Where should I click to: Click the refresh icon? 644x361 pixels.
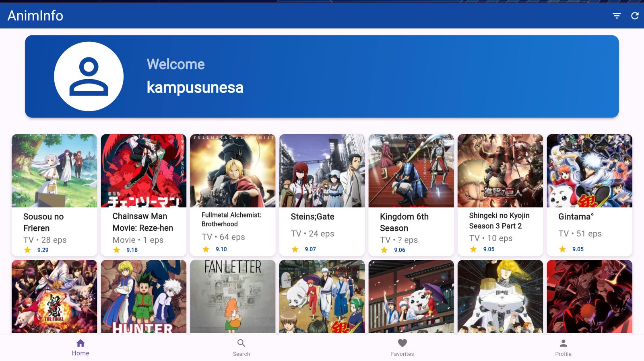(x=635, y=16)
